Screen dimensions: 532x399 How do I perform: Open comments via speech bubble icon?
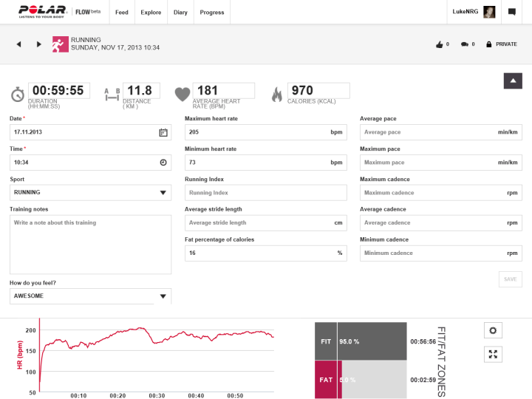coord(465,44)
